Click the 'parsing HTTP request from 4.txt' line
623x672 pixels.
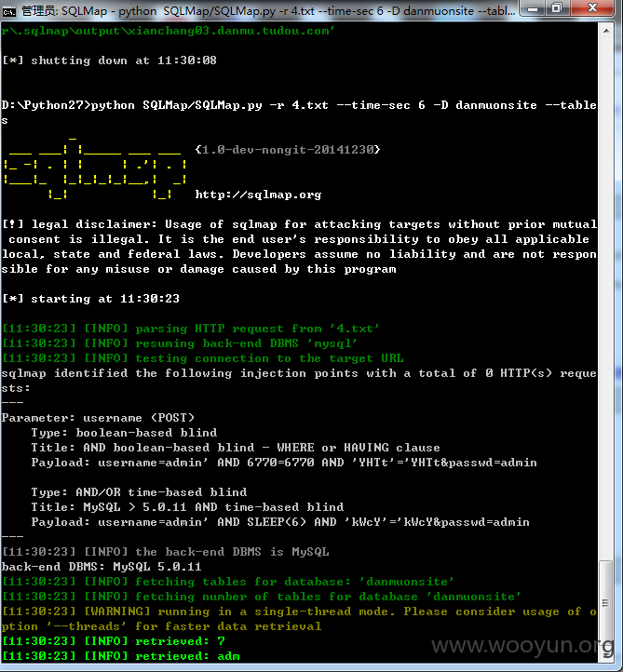pyautogui.click(x=191, y=329)
